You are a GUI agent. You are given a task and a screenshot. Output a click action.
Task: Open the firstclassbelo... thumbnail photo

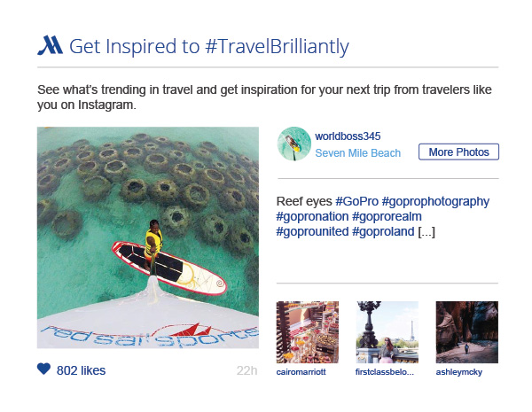387,332
